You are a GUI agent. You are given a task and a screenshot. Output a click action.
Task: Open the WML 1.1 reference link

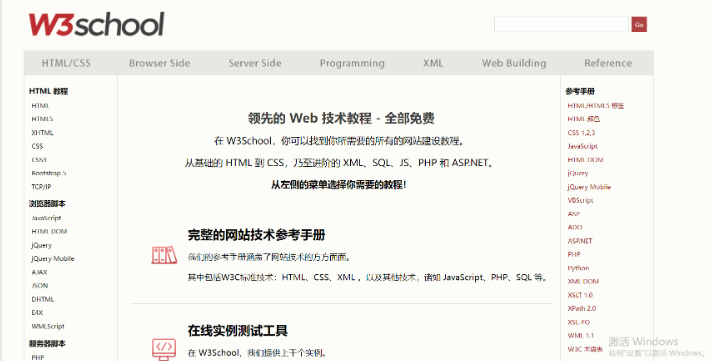[x=580, y=335]
